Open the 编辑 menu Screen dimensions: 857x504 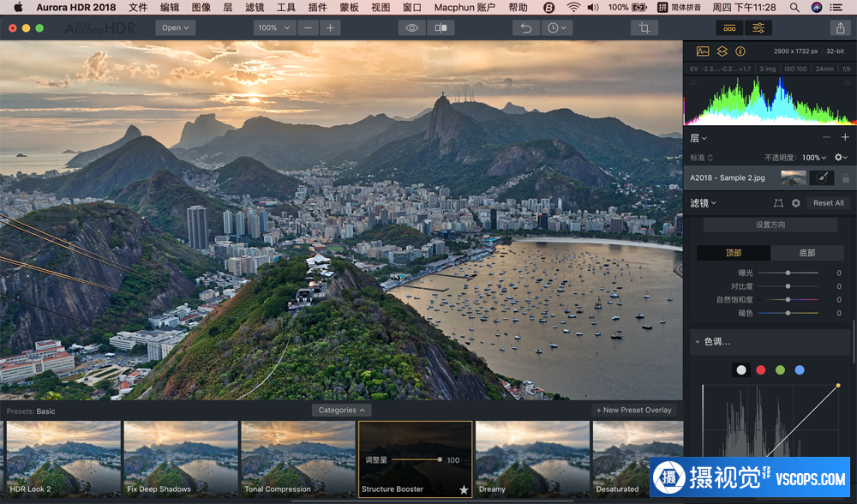click(170, 7)
